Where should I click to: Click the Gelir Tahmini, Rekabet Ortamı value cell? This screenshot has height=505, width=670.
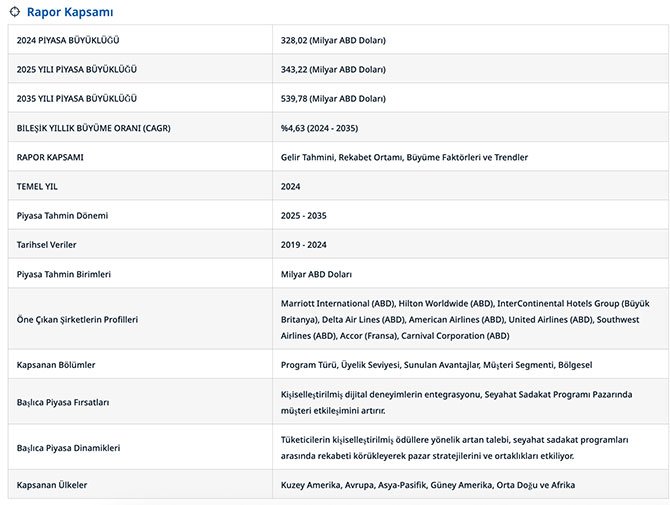(x=404, y=157)
